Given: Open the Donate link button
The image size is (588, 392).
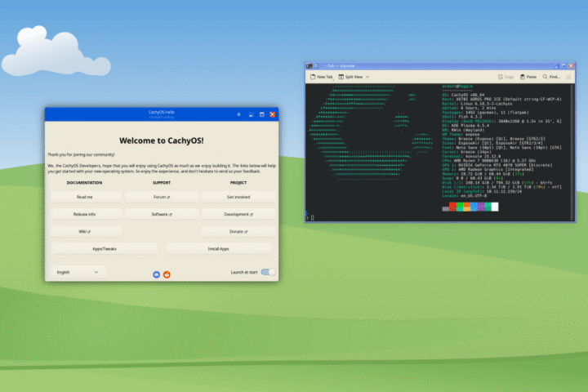Looking at the screenshot, I should (x=238, y=231).
